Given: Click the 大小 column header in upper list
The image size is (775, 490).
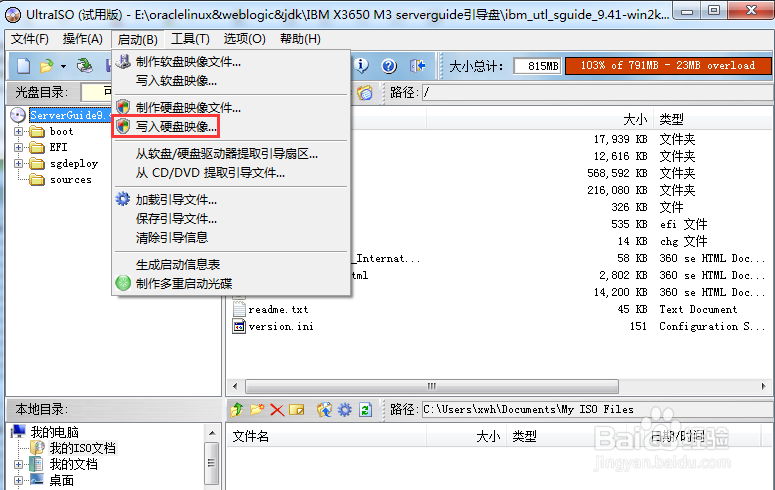Looking at the screenshot, I should point(635,119).
